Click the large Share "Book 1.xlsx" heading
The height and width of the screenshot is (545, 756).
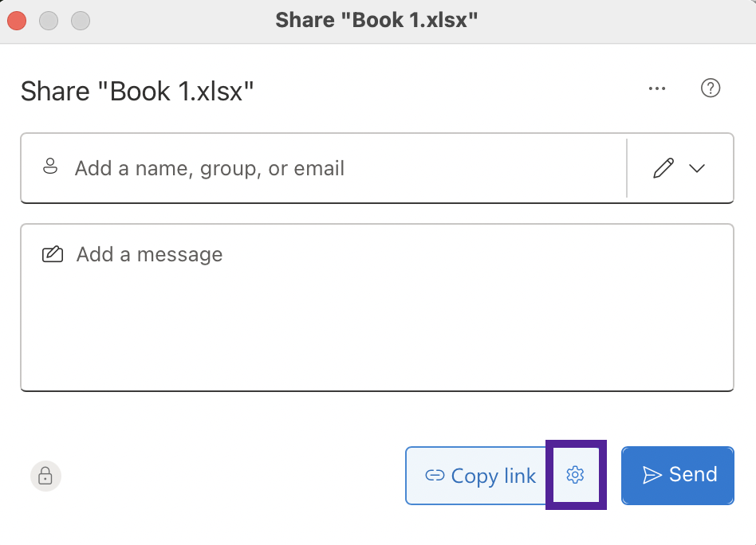point(137,91)
